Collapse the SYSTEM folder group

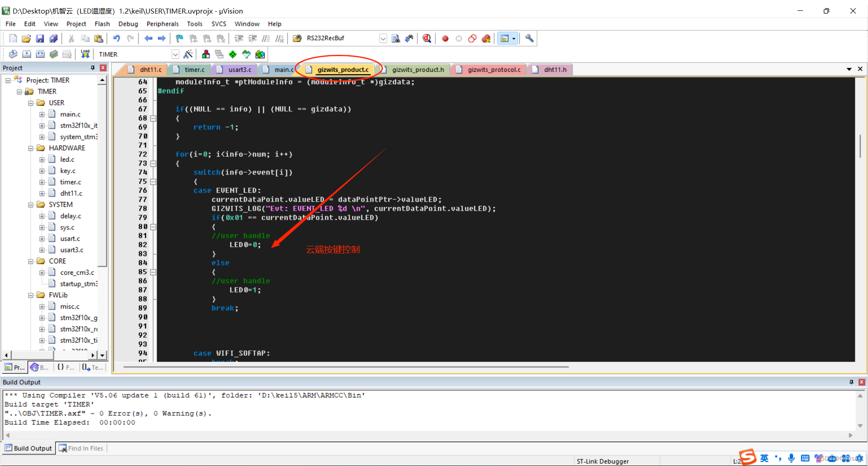pos(31,205)
